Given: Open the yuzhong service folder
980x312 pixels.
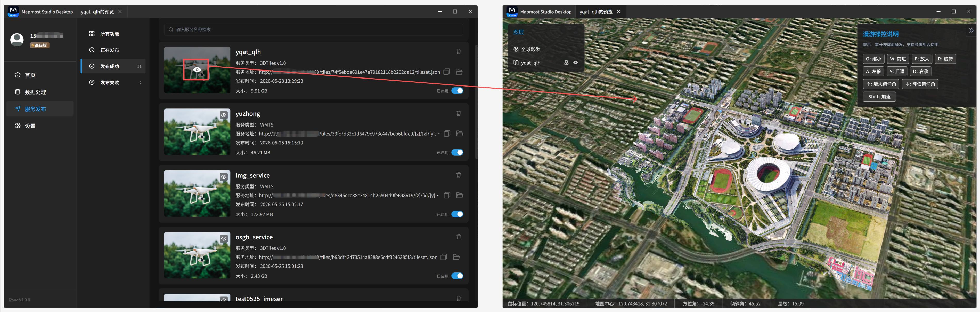Looking at the screenshot, I should pos(459,133).
